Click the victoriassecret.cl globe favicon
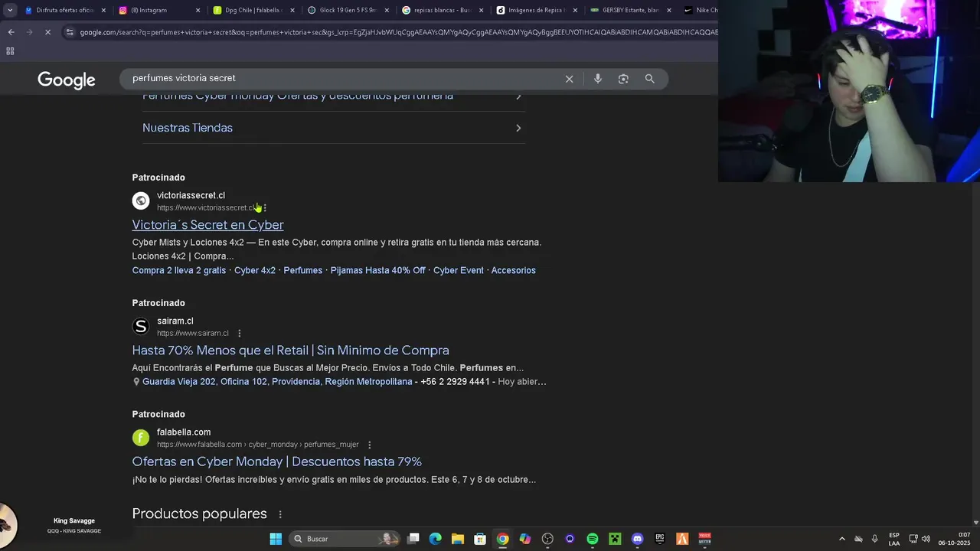Viewport: 980px width, 551px height. point(141,201)
